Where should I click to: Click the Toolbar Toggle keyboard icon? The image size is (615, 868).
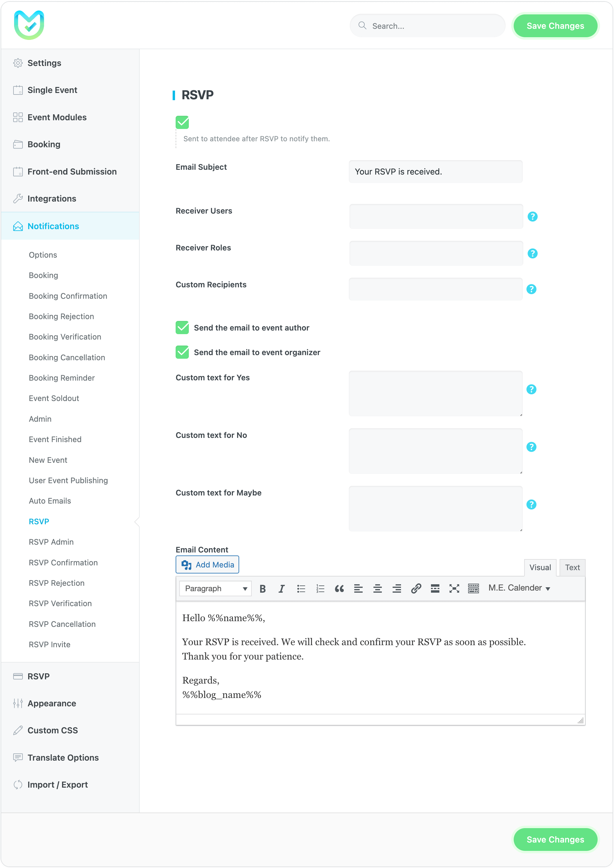tap(473, 588)
